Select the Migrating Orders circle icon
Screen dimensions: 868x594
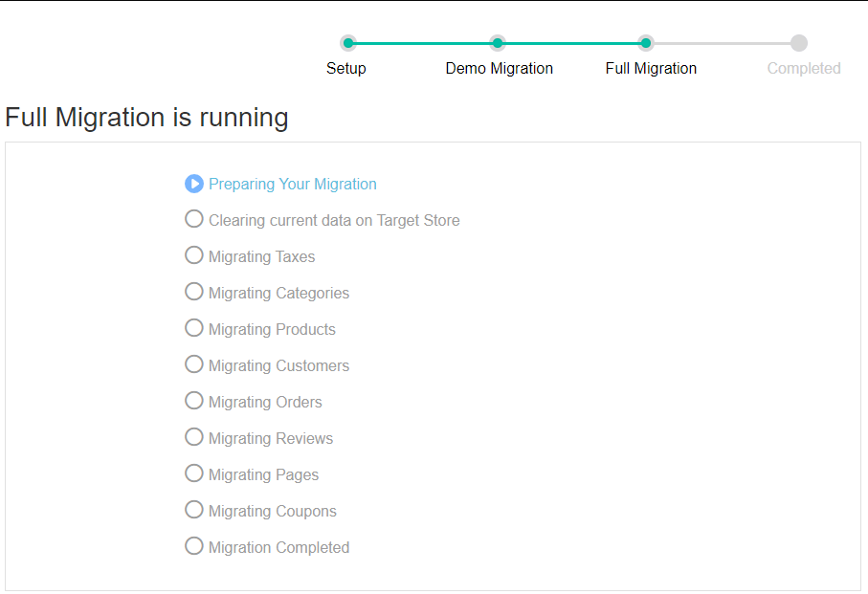point(194,401)
